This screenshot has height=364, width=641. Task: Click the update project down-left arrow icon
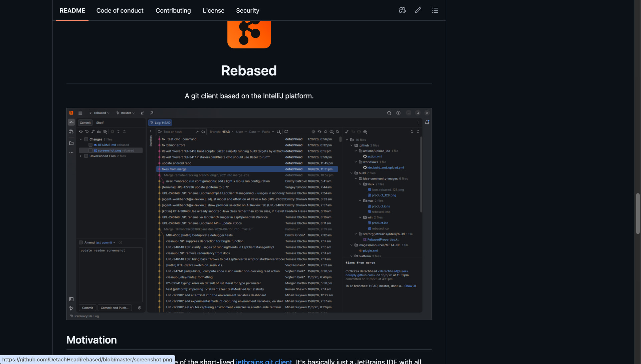click(x=142, y=113)
